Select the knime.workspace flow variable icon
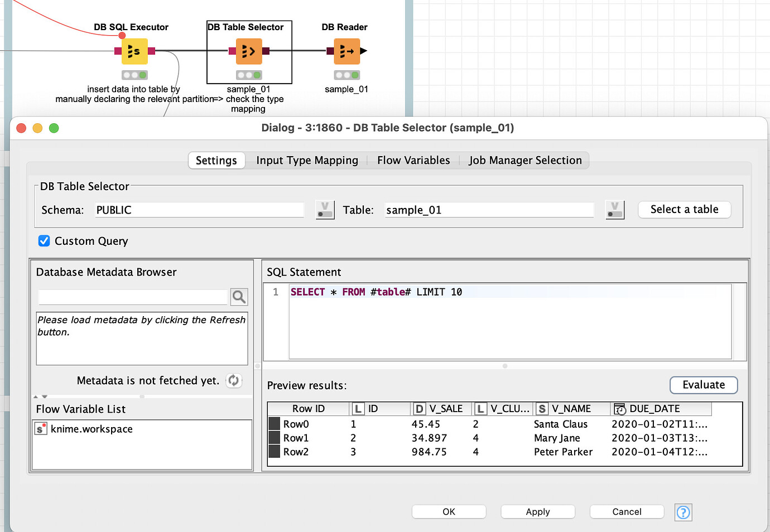This screenshot has height=532, width=770. click(41, 429)
